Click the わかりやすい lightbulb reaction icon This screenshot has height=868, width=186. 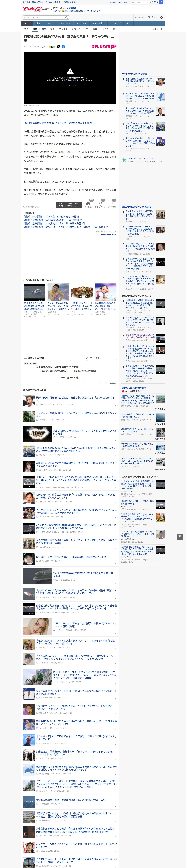coord(100,204)
